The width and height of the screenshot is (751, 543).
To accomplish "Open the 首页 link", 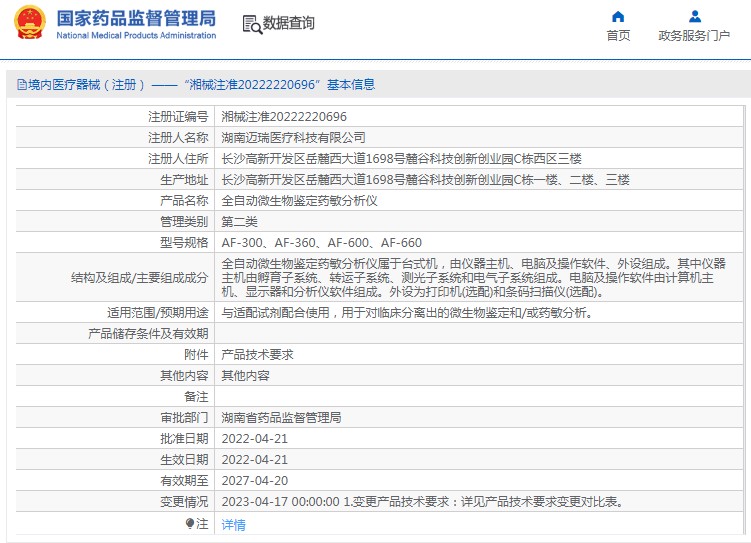I will coord(618,36).
